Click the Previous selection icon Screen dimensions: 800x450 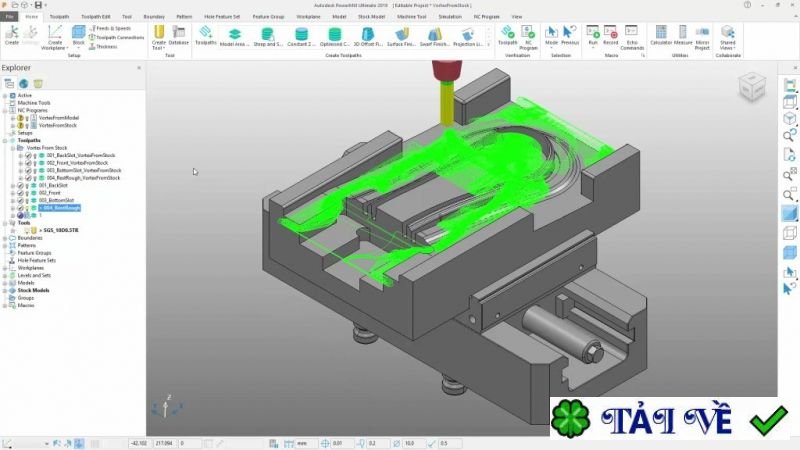570,35
